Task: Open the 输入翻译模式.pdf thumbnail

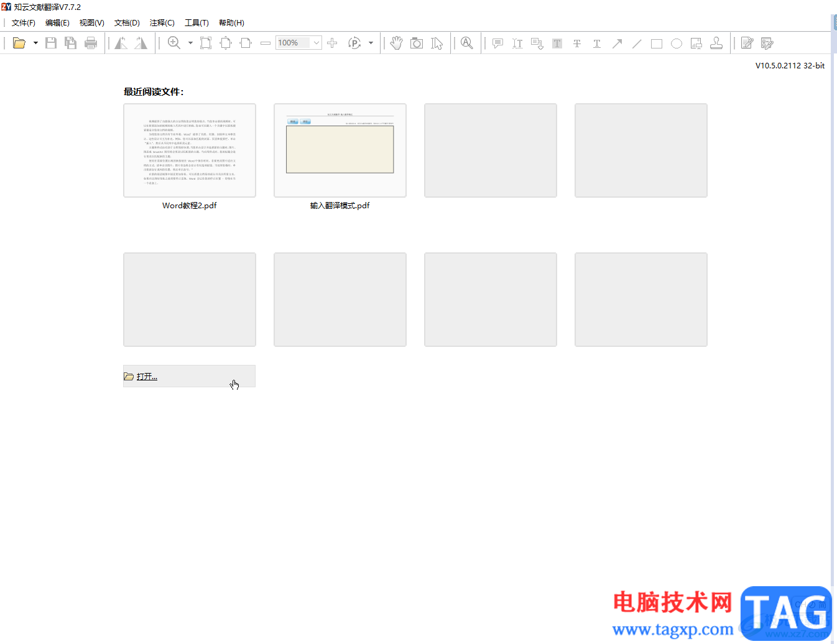Action: tap(340, 150)
